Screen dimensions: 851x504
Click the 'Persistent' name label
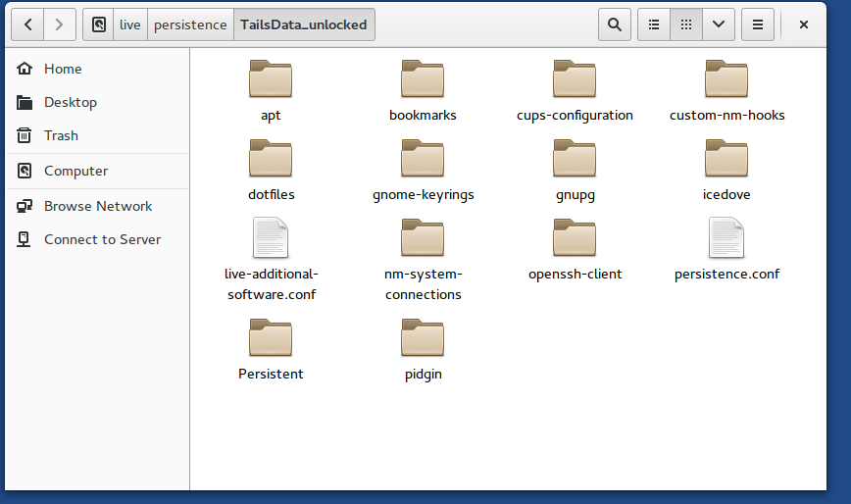pyautogui.click(x=271, y=374)
